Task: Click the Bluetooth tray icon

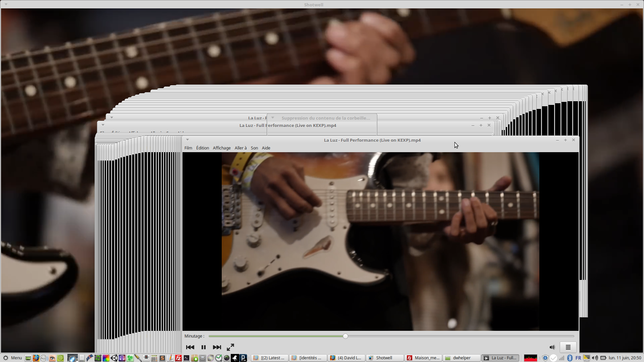Action: [x=570, y=358]
